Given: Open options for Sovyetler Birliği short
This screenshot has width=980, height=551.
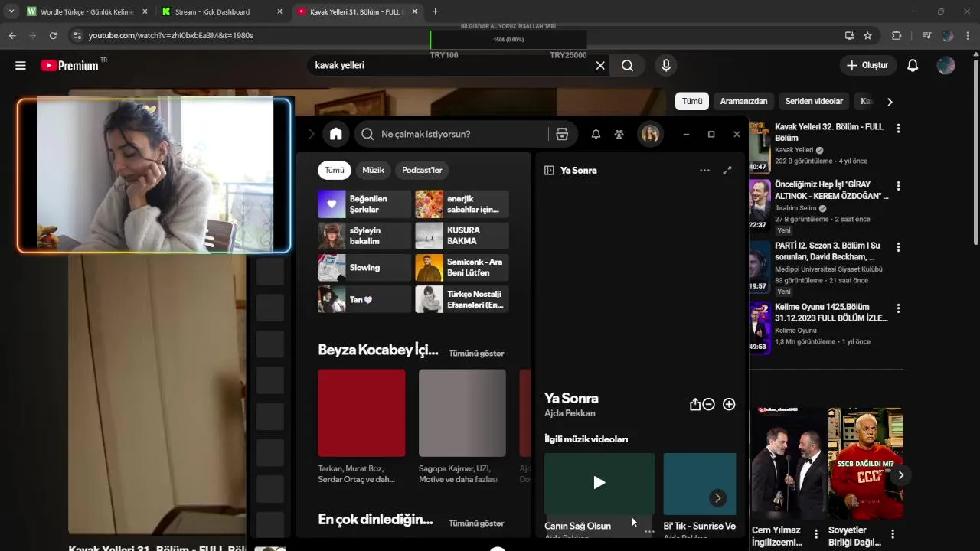Looking at the screenshot, I should click(x=893, y=533).
